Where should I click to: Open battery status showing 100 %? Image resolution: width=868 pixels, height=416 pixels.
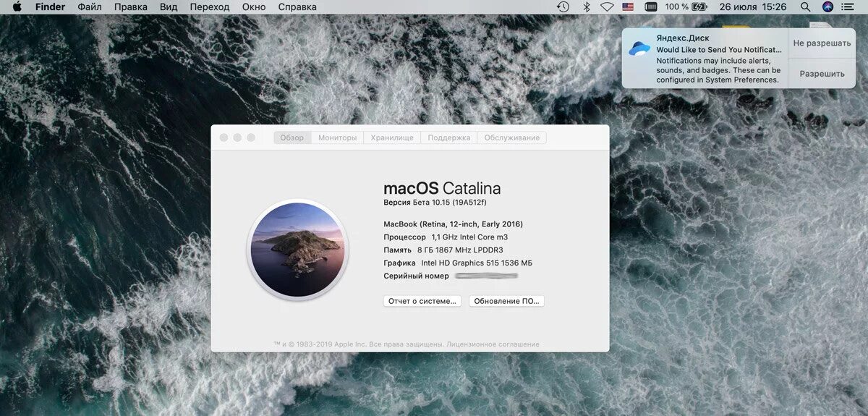pos(686,7)
